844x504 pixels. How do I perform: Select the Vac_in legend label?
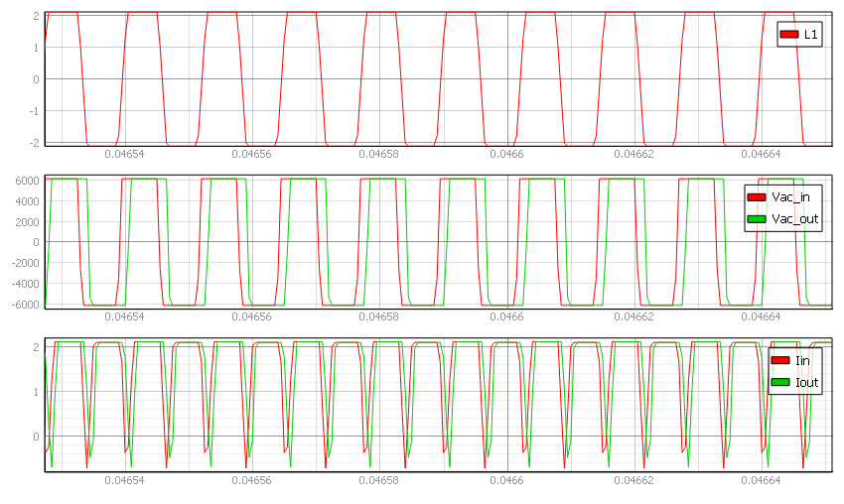click(x=791, y=196)
